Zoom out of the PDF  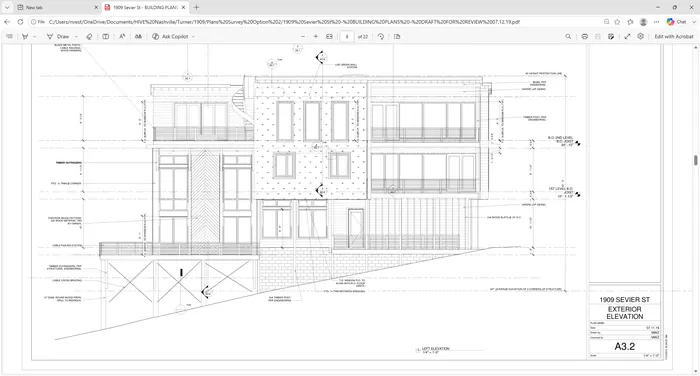pyautogui.click(x=303, y=37)
